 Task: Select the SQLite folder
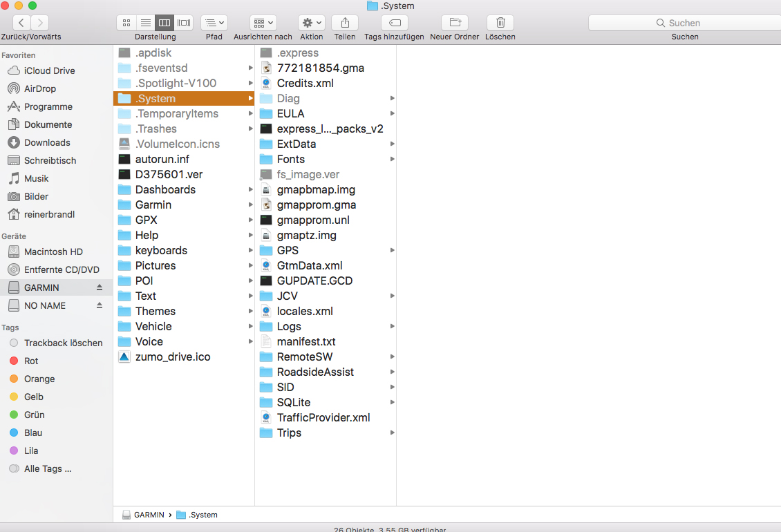coord(326,402)
